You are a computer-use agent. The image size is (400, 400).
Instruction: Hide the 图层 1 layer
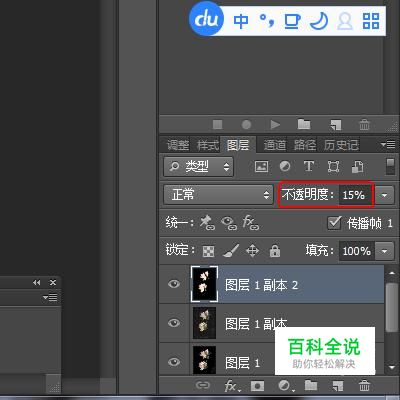(174, 362)
